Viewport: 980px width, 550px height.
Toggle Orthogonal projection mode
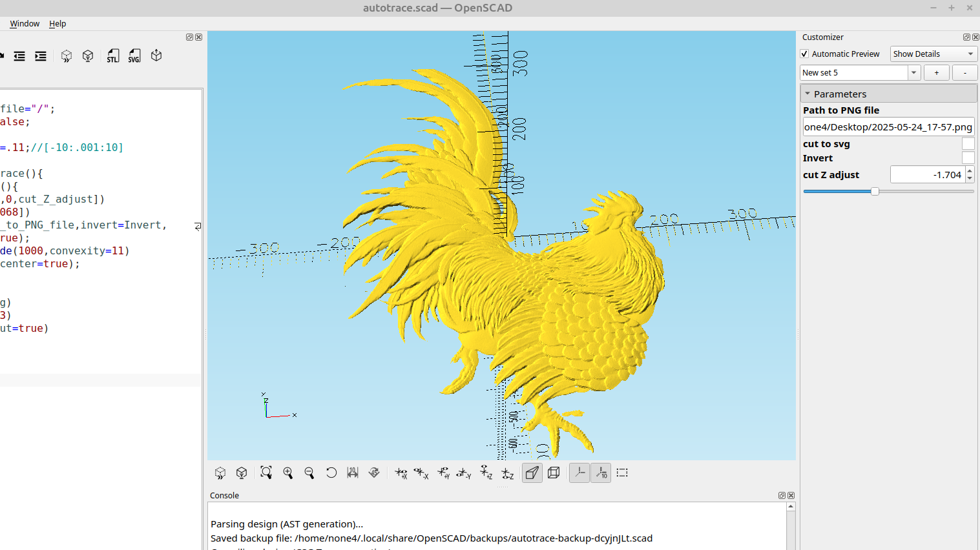554,473
